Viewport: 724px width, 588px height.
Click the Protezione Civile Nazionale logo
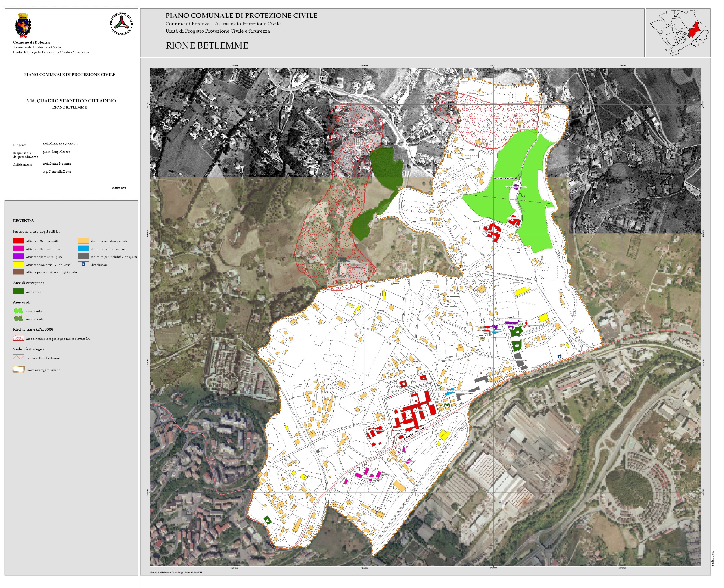121,24
